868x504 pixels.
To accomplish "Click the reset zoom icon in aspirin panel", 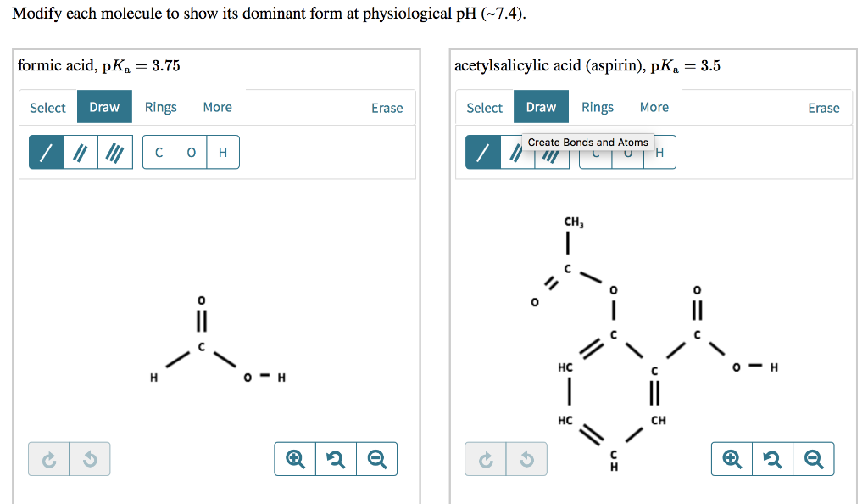I will pyautogui.click(x=772, y=458).
